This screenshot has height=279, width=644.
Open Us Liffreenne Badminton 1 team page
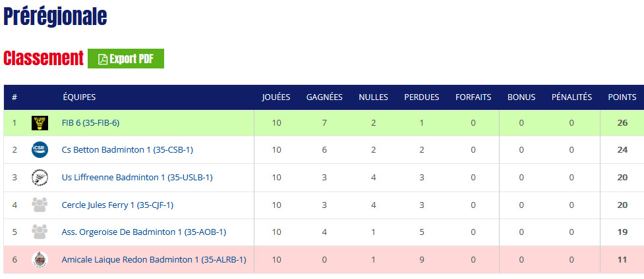(x=137, y=177)
